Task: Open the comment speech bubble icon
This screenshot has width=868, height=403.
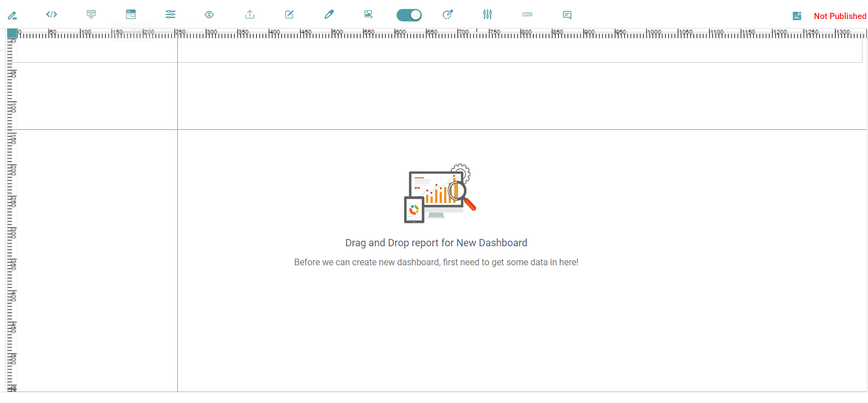Action: (567, 15)
